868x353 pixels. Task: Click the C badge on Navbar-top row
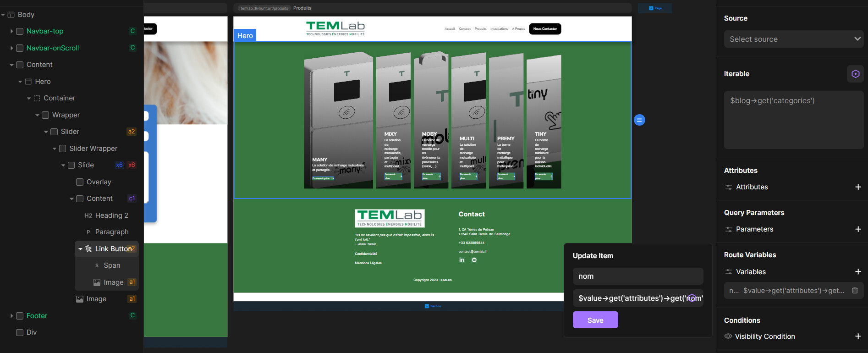132,31
